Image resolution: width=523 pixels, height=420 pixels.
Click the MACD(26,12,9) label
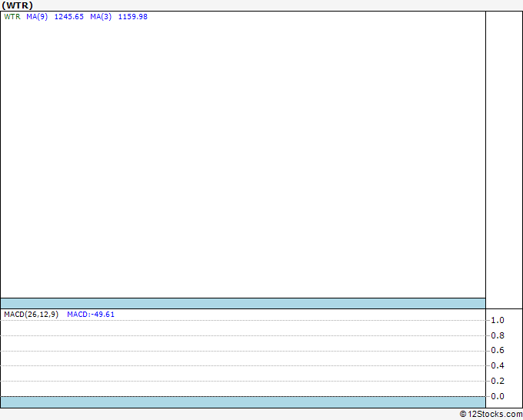(x=32, y=315)
